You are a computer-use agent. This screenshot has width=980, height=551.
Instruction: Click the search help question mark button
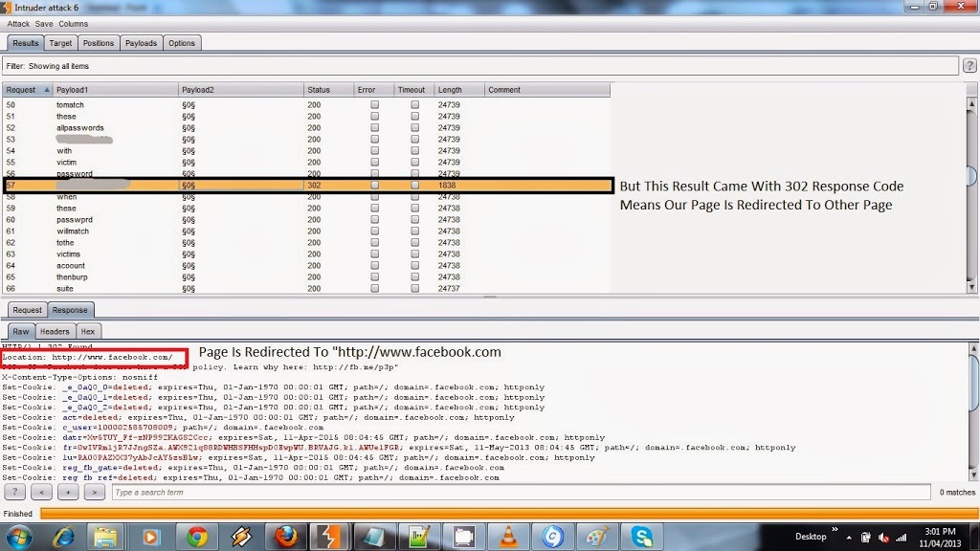pyautogui.click(x=15, y=492)
